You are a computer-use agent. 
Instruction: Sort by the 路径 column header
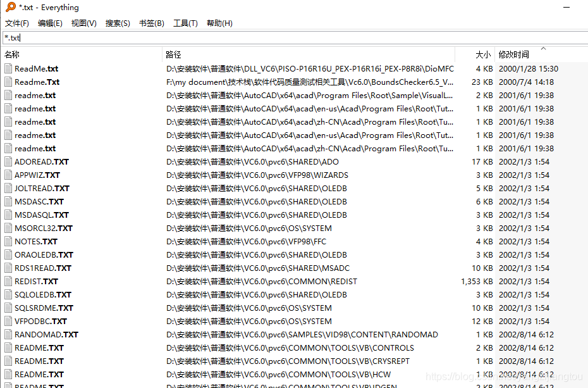click(309, 54)
